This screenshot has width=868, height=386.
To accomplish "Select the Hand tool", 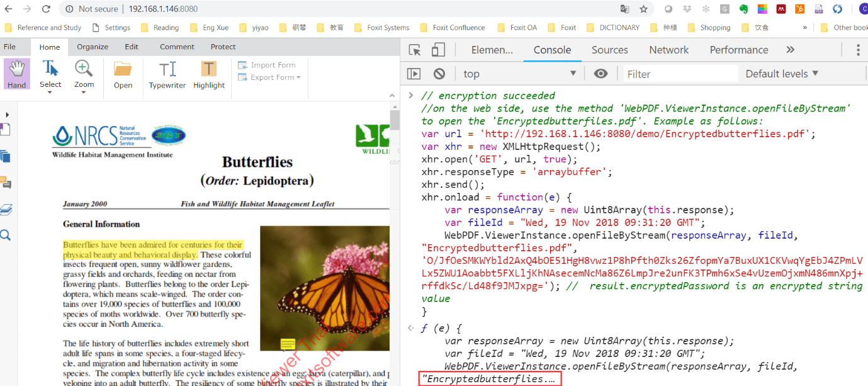I will [x=17, y=74].
